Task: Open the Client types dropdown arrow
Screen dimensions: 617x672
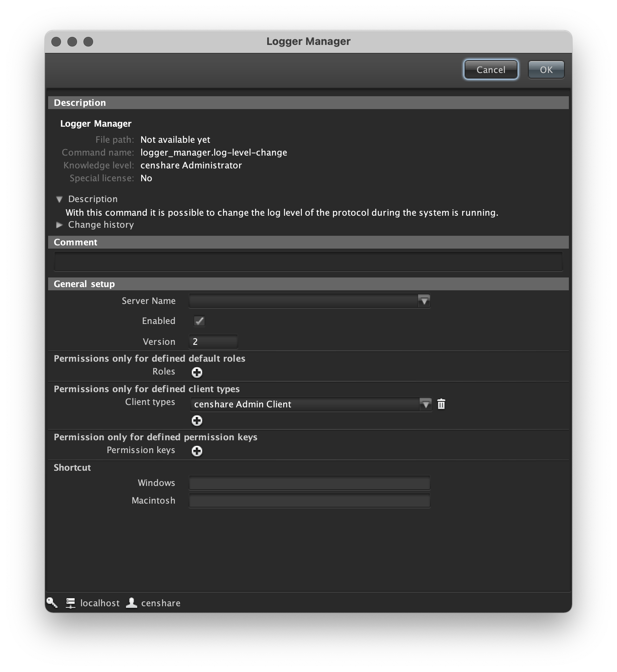Action: (x=425, y=404)
